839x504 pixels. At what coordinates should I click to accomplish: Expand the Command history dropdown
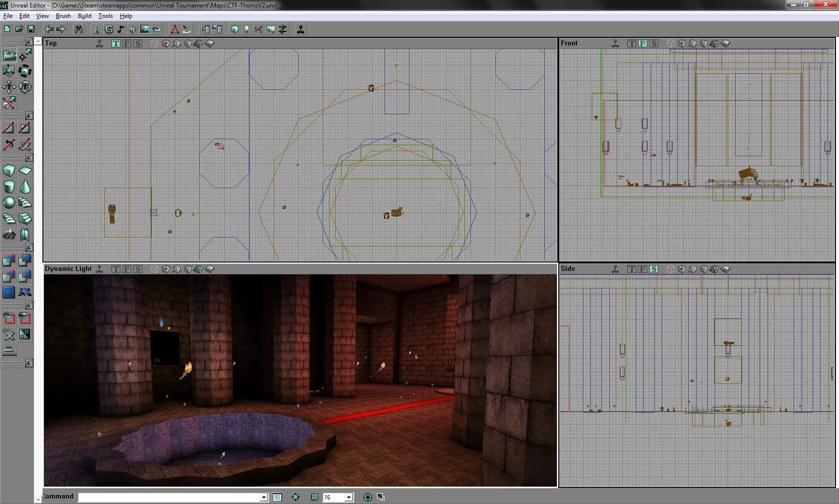[x=264, y=497]
